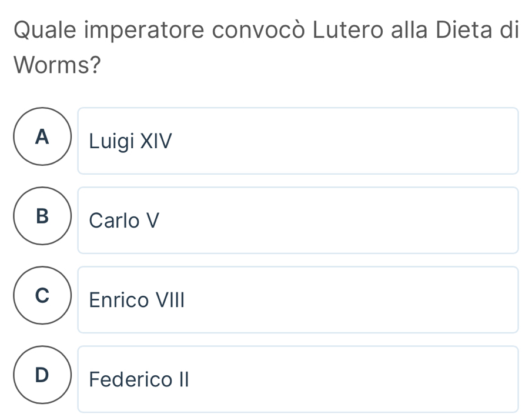Click the text "Luigi XIV"
Viewport: 532px width, 414px height.
pyautogui.click(x=131, y=142)
